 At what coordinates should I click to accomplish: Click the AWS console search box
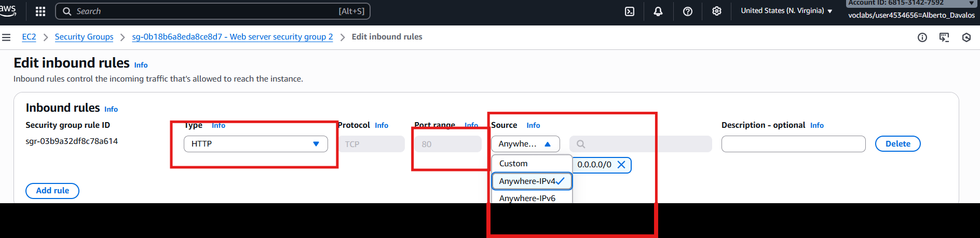[x=213, y=11]
